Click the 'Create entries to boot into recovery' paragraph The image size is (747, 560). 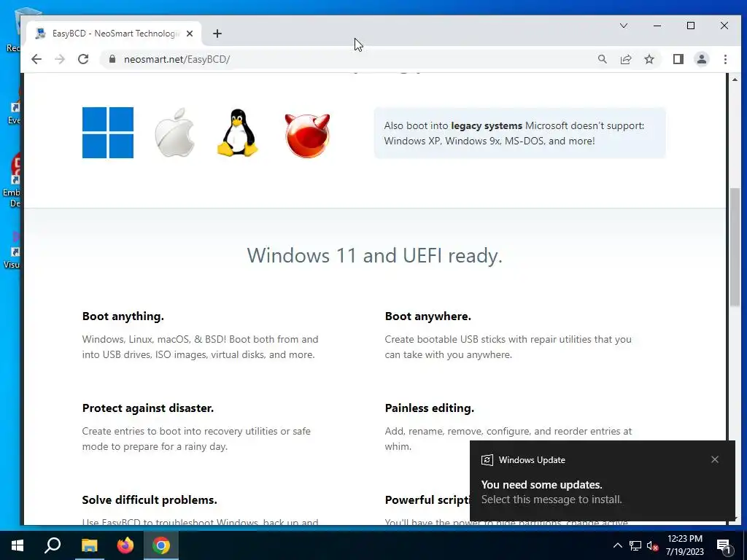coord(196,438)
